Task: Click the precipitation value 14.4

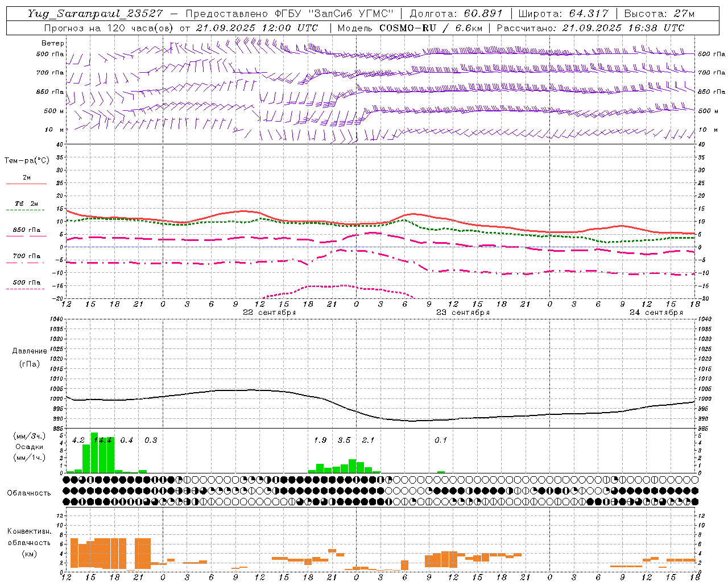Action: tap(102, 440)
